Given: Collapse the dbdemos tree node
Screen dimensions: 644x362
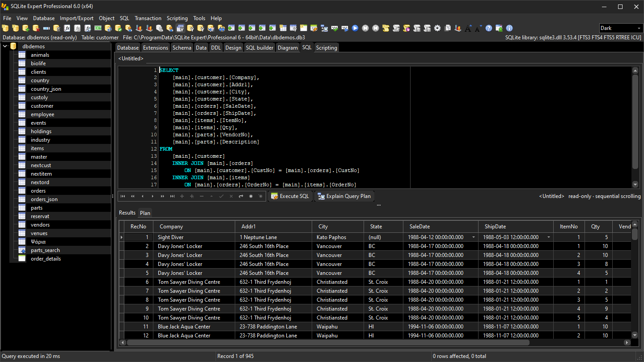Looking at the screenshot, I should (5, 46).
